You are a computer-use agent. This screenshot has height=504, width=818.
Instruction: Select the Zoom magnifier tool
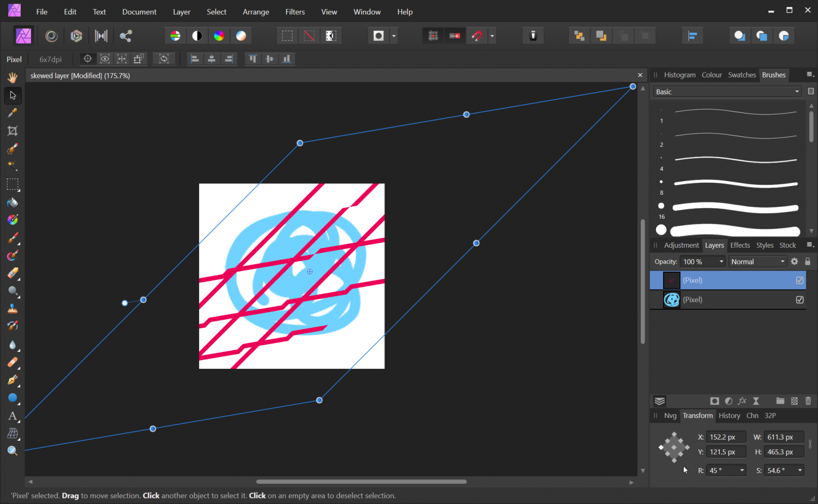coord(13,451)
